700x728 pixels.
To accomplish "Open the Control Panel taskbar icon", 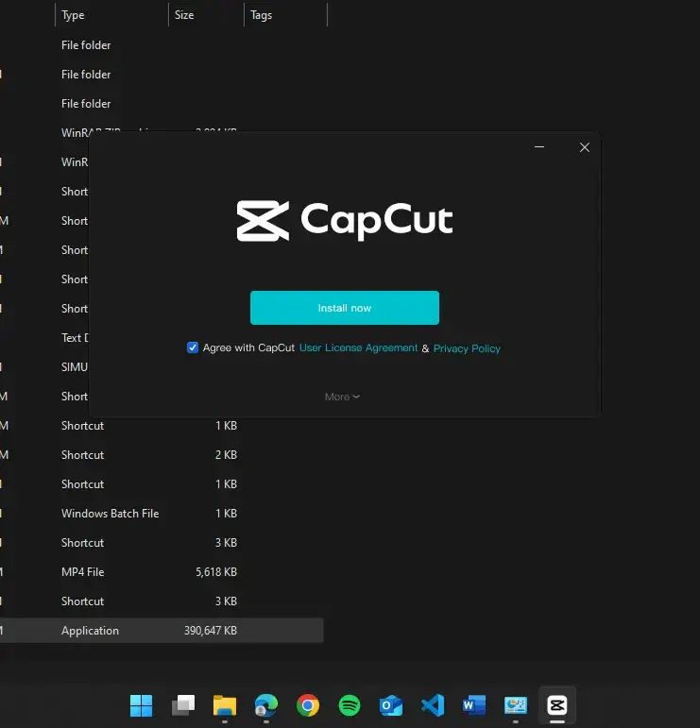I will 516,705.
